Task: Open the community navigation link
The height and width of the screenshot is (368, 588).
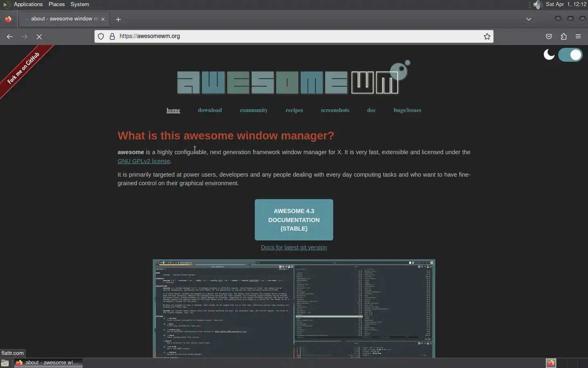Action: (254, 110)
